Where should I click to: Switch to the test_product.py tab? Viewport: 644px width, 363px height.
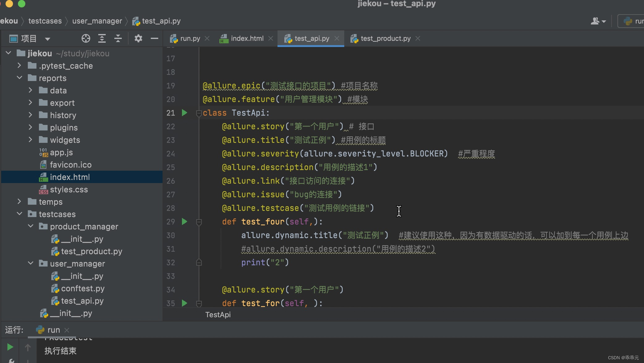pos(385,39)
